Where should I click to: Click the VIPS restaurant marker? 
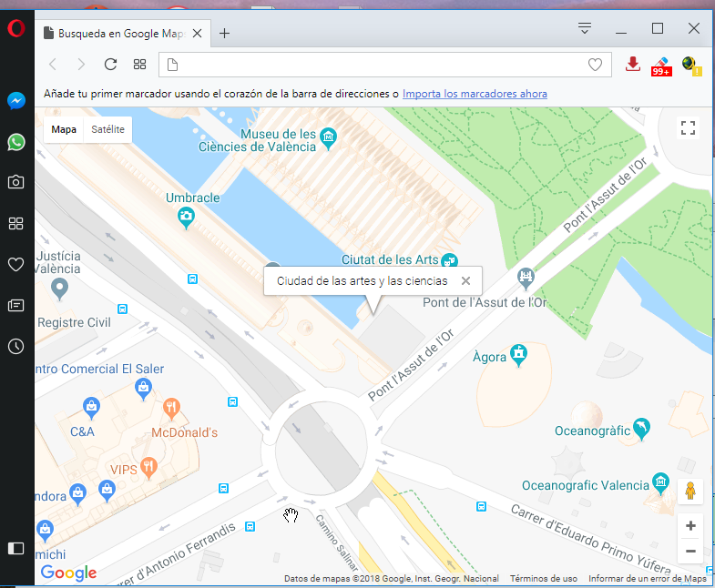click(148, 468)
